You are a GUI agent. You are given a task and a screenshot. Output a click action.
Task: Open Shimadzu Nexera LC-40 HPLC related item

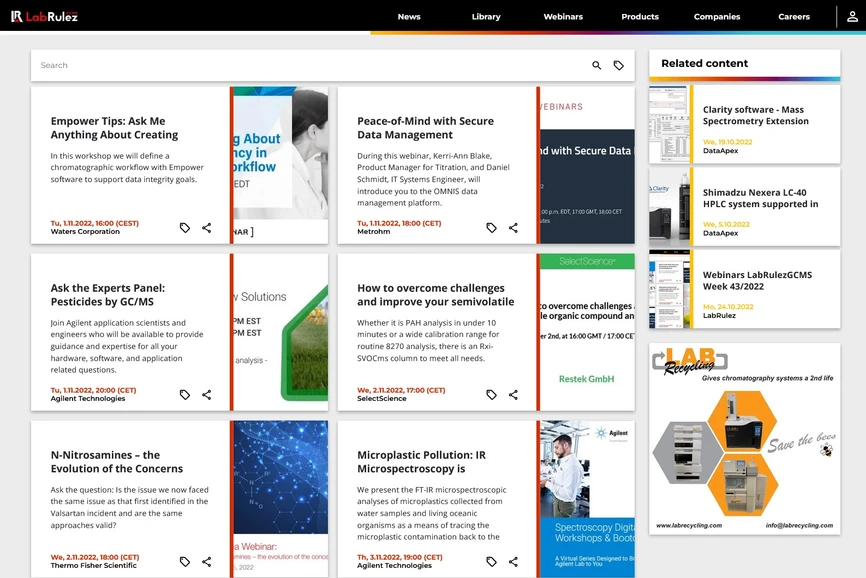[761, 198]
